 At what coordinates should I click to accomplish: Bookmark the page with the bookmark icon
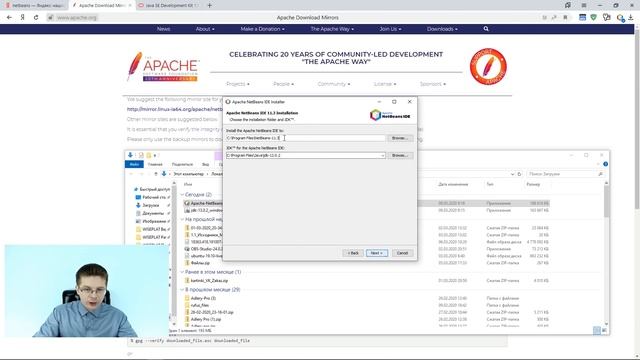565,18
